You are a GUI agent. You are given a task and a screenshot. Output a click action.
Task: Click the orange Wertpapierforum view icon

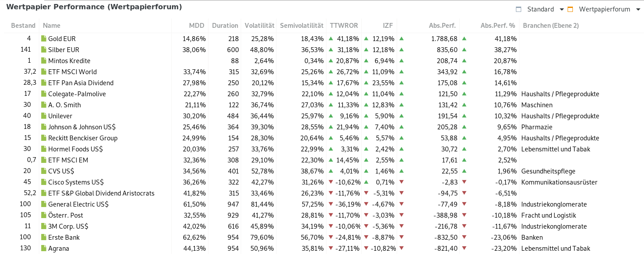(570, 9)
